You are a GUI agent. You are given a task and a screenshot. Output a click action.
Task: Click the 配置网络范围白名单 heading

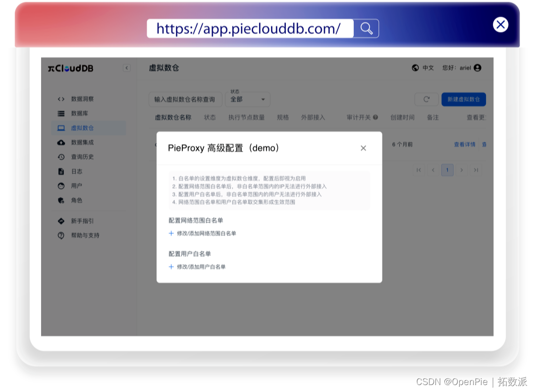click(196, 221)
